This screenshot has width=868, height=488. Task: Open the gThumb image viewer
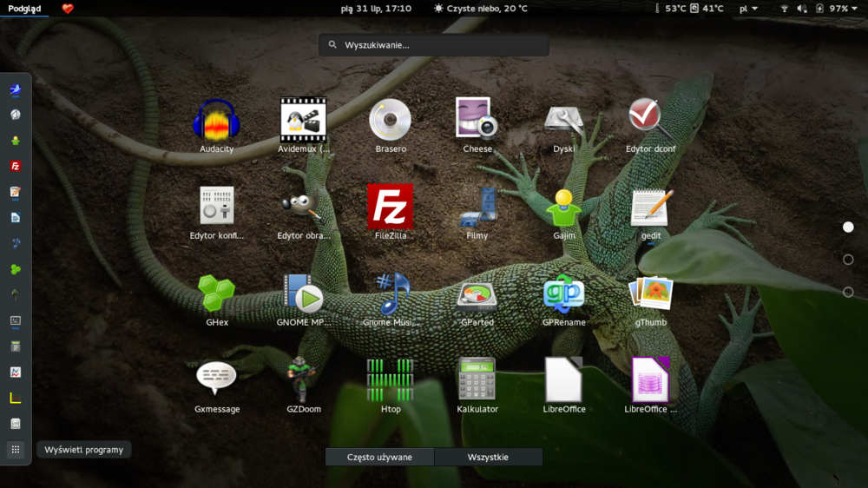click(x=650, y=295)
